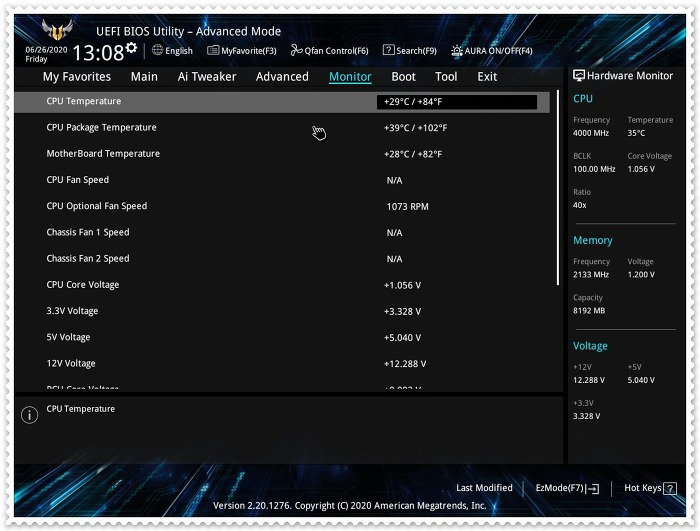The image size is (700, 531).
Task: Select MotherBoard Temperature row
Action: tap(282, 154)
